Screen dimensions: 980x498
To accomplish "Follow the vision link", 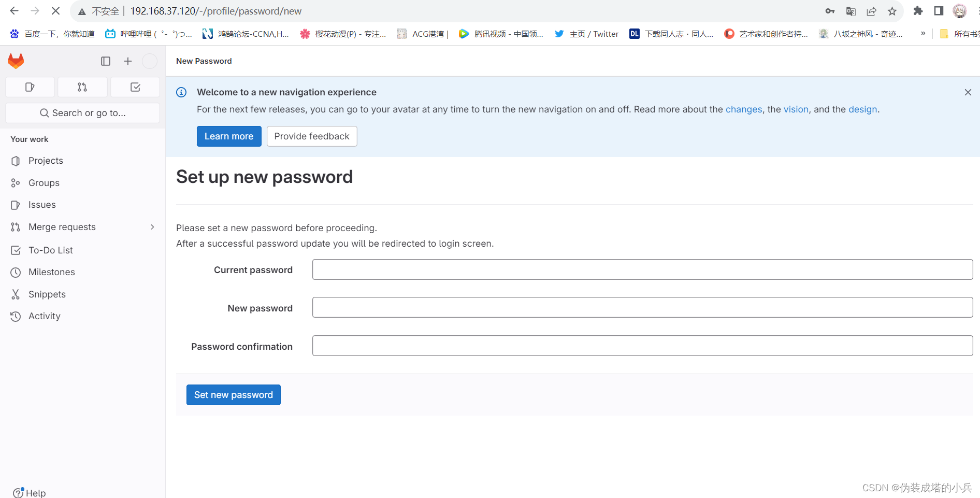I will pos(796,109).
